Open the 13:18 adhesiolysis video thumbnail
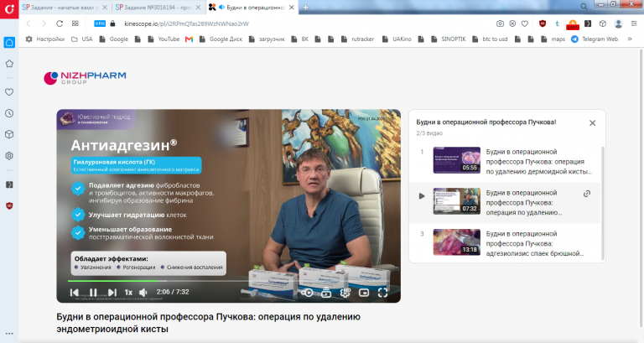 tap(457, 242)
